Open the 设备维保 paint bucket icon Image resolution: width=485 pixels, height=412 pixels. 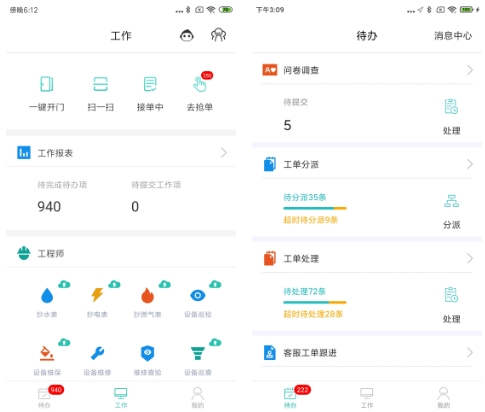point(47,353)
